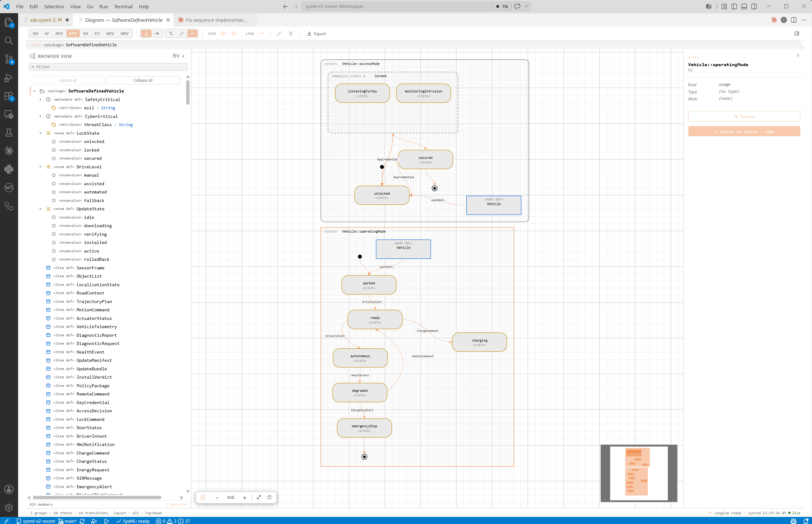Screen dimensions: 812x524
Task: Click the diagram refresh layout icon
Action: pos(269,497)
